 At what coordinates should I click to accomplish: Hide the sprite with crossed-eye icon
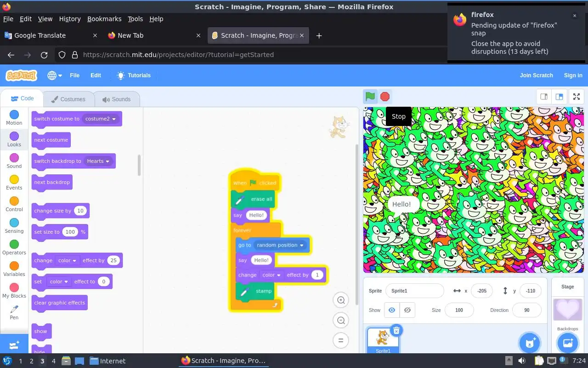coord(407,310)
